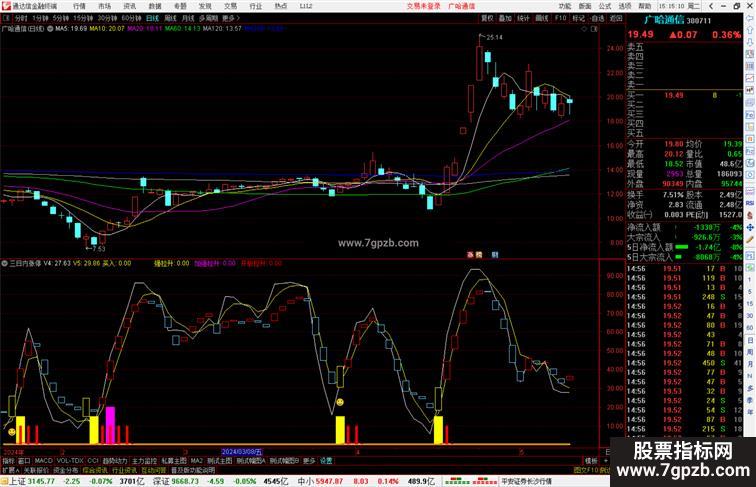756x487 pixels.
Task: Toggle the chart panel collapse icon at far left
Action: pyautogui.click(x=6, y=18)
